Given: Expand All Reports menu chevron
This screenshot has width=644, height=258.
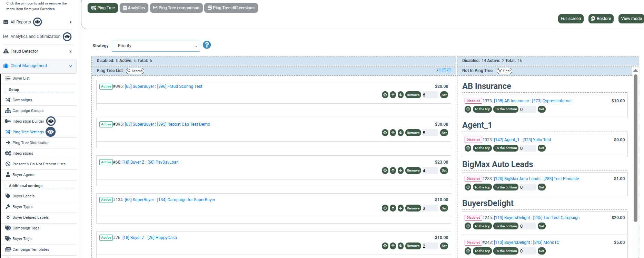Looking at the screenshot, I should click(71, 22).
